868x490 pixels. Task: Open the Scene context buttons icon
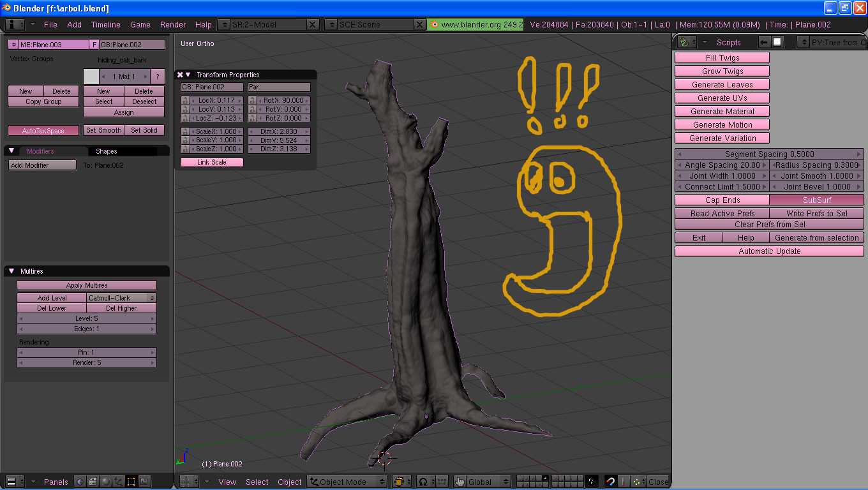click(144, 482)
